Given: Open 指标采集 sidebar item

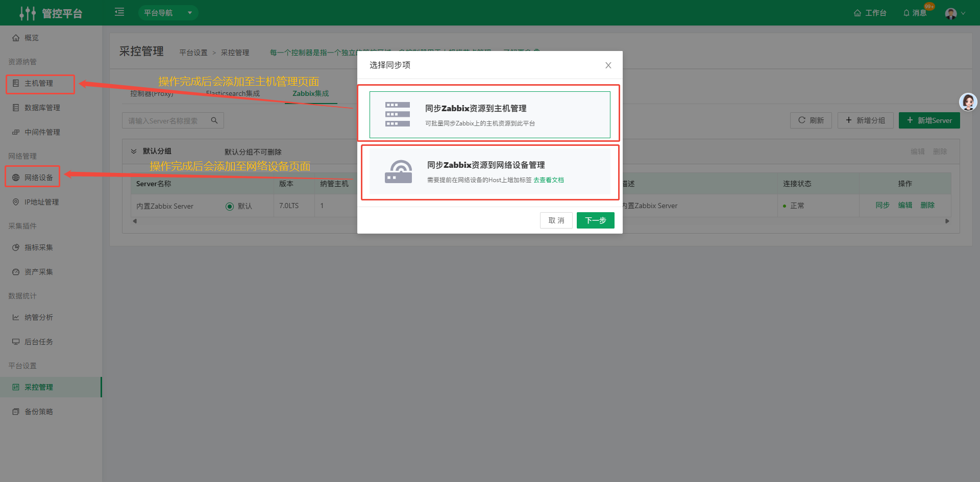Looking at the screenshot, I should (x=51, y=247).
